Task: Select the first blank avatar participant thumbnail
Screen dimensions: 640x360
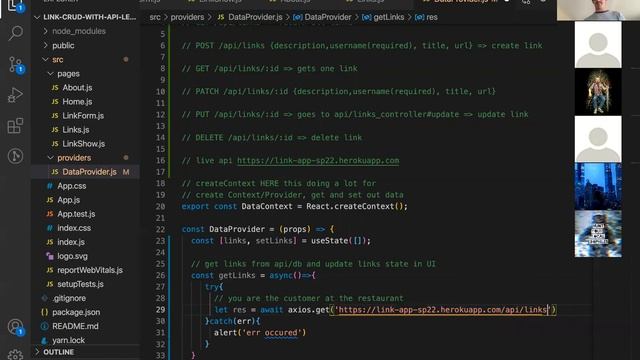Action: tap(598, 44)
